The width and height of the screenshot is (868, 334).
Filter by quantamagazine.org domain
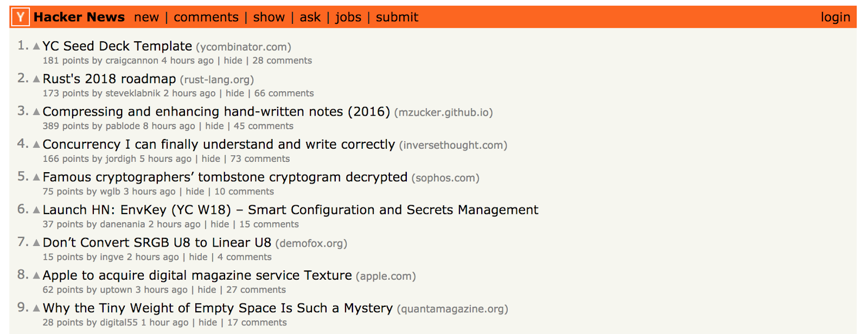(x=452, y=309)
